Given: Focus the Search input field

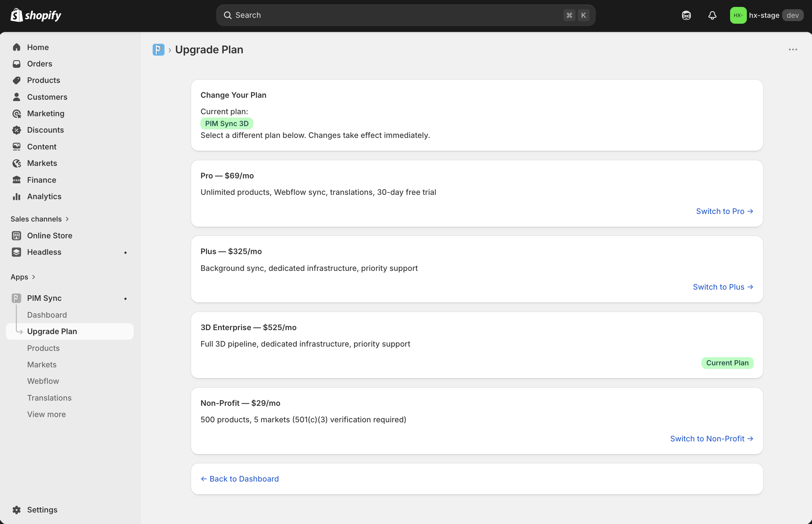Looking at the screenshot, I should click(x=406, y=15).
